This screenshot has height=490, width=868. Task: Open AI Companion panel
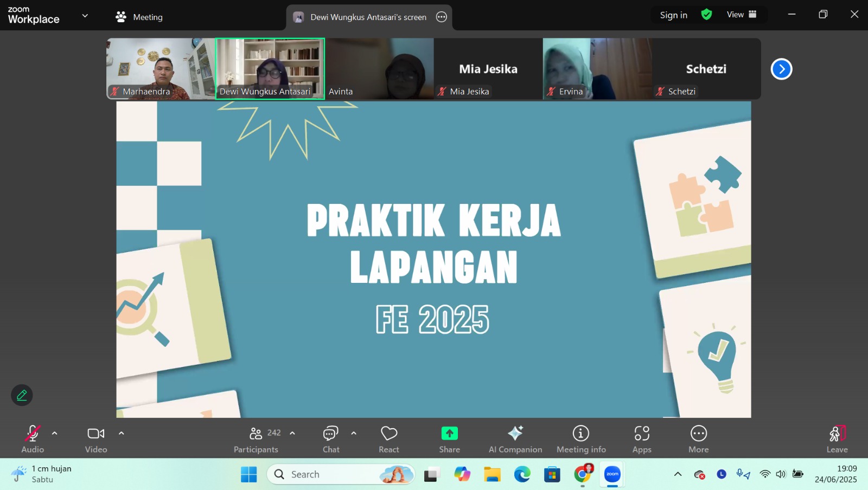(515, 439)
